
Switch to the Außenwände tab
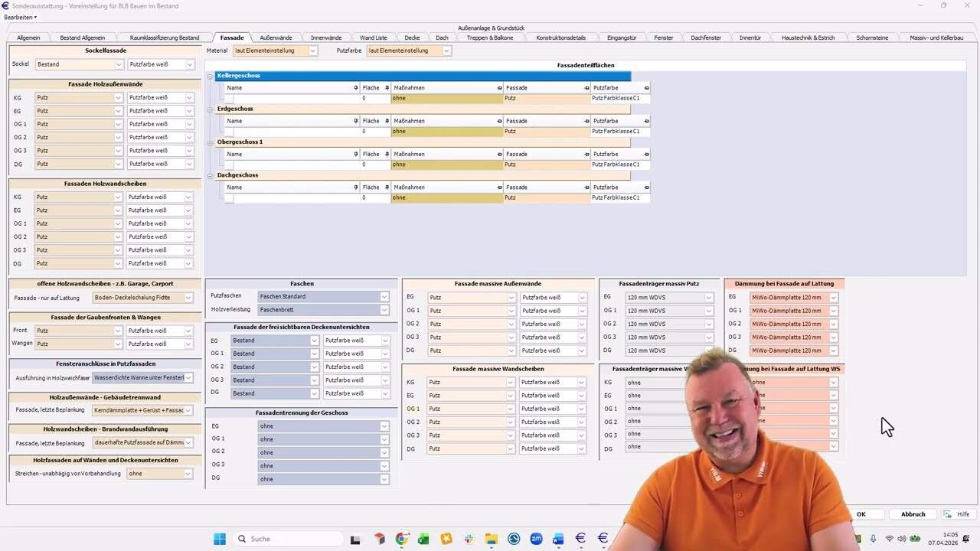tap(276, 37)
